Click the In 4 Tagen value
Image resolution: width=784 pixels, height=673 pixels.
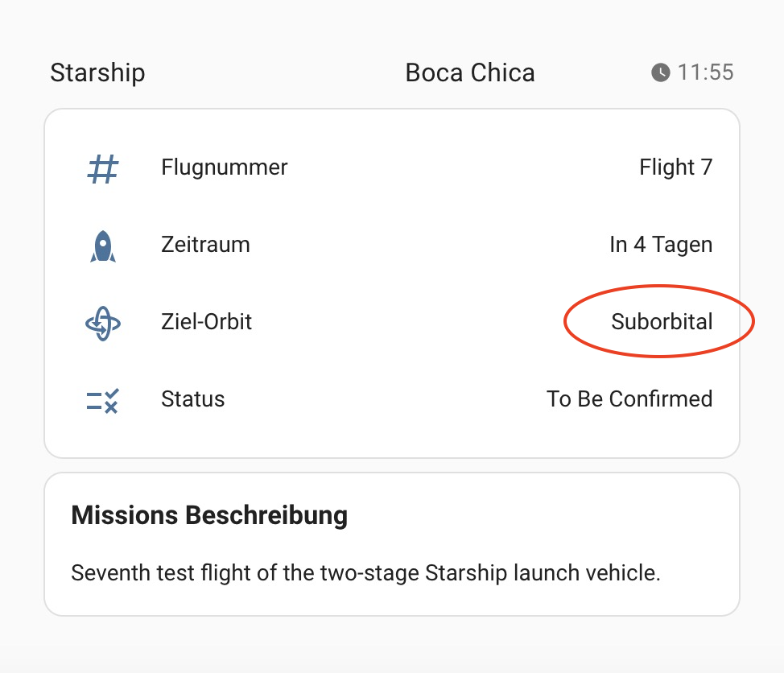click(660, 245)
